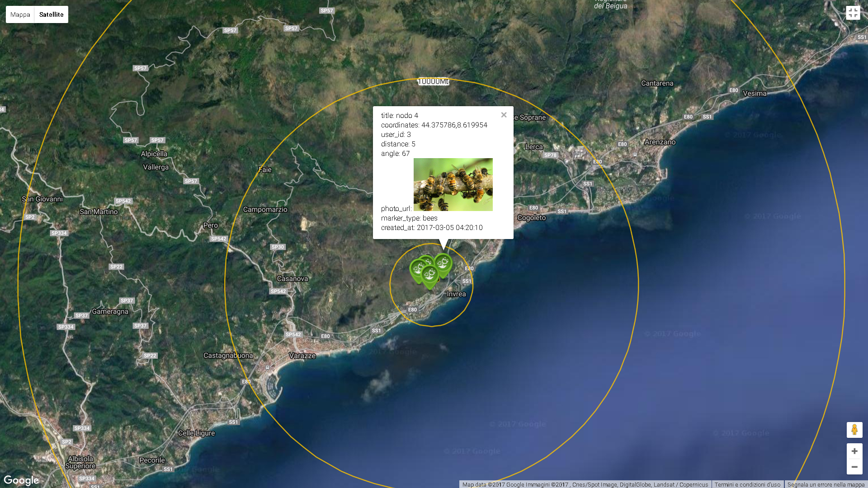This screenshot has width=868, height=488.
Task: Click the leftmost green flower marker
Action: 417,270
